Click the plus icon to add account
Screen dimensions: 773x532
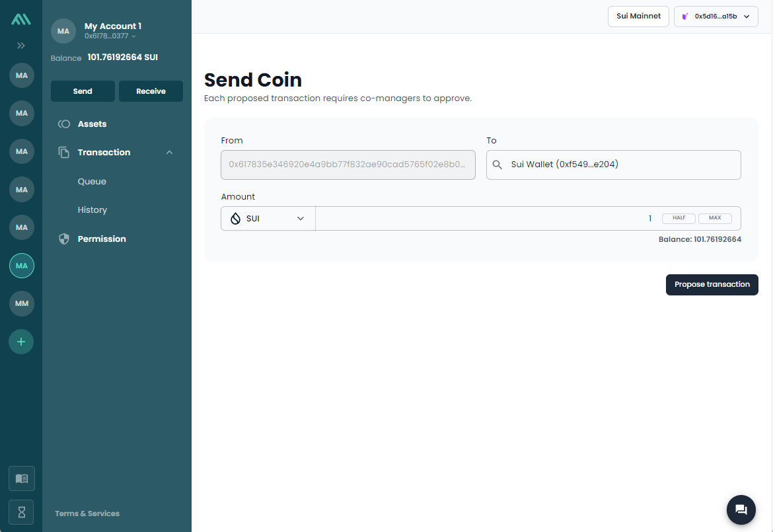pos(21,342)
